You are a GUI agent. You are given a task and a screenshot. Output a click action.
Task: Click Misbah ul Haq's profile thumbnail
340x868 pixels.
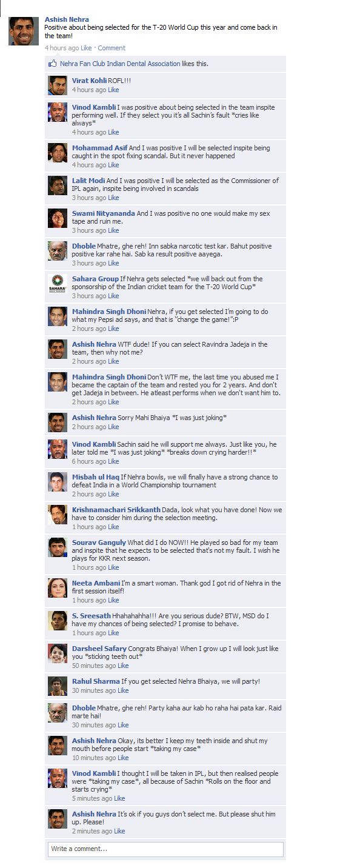point(58,482)
